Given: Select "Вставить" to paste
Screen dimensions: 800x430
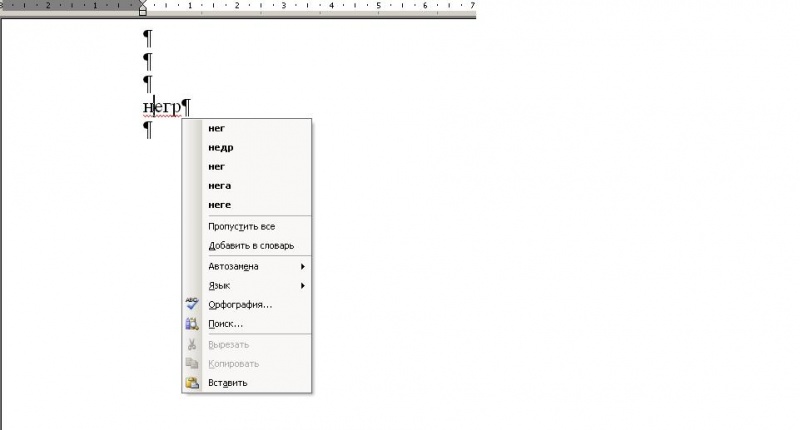Looking at the screenshot, I should pos(228,382).
